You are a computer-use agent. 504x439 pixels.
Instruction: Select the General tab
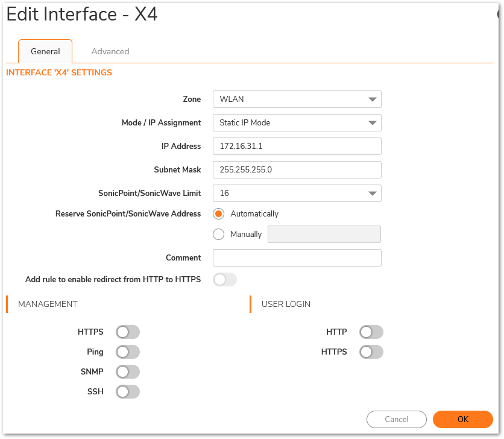tap(45, 51)
